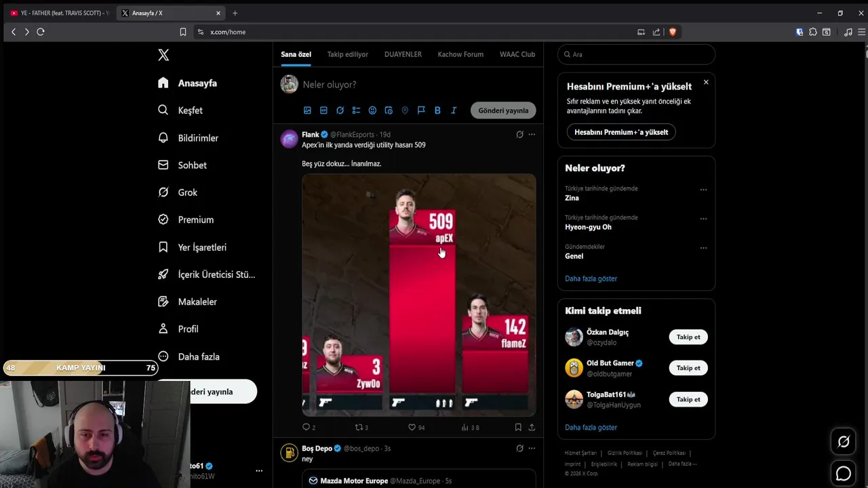
Task: Show more follow suggestions link
Action: (591, 428)
